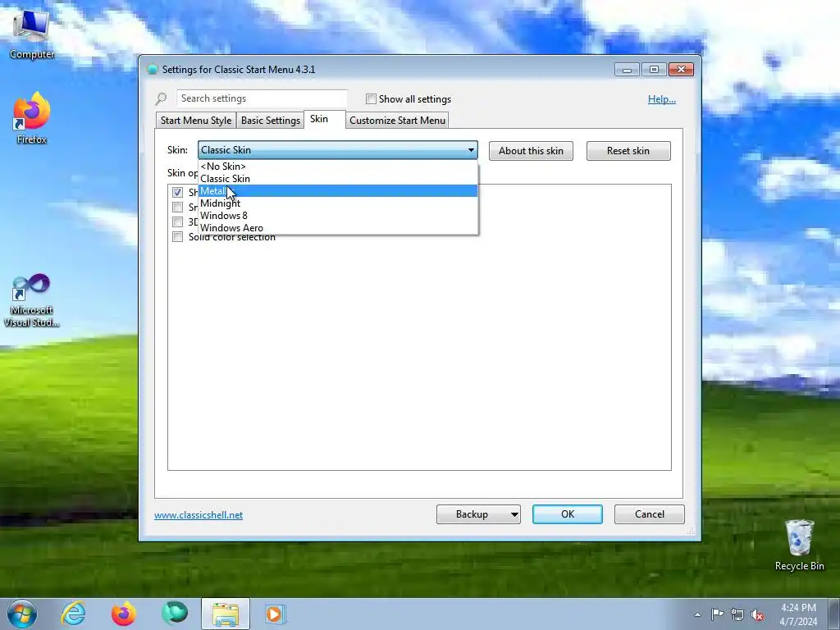This screenshot has width=840, height=630.
Task: Select the Skin tab
Action: (325, 120)
